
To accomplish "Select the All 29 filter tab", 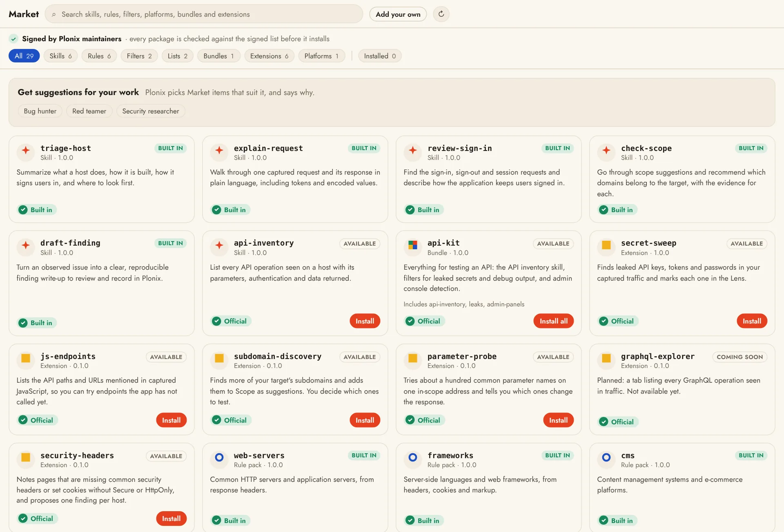I will click(24, 56).
